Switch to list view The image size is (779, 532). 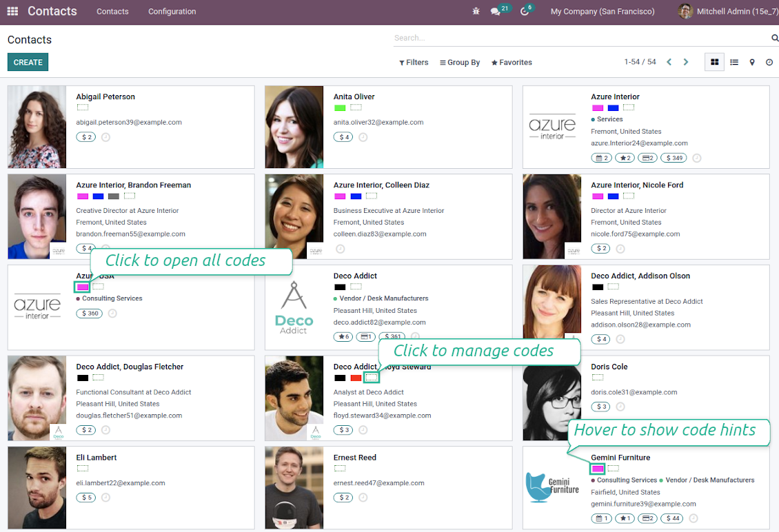734,62
